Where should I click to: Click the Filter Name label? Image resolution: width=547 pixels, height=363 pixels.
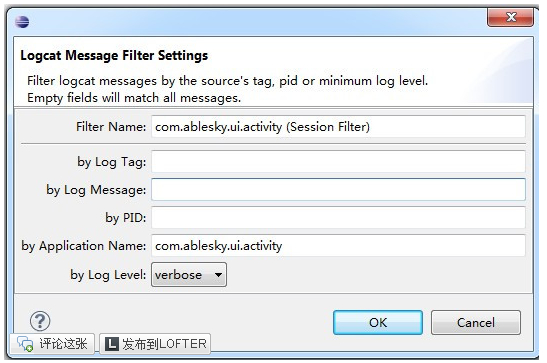point(111,127)
